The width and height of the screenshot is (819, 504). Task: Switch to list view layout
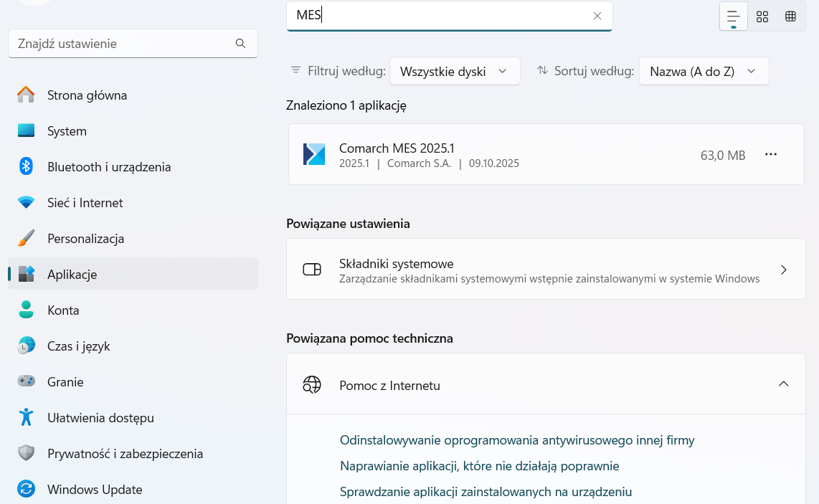click(x=733, y=16)
